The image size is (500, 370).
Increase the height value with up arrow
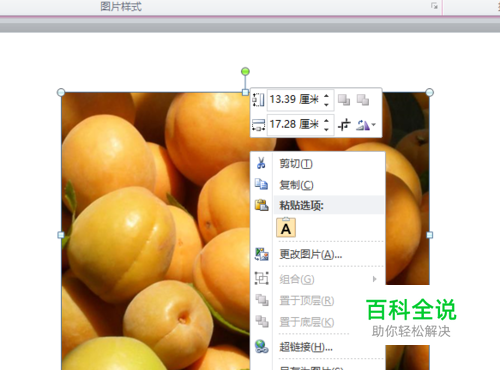click(x=327, y=96)
